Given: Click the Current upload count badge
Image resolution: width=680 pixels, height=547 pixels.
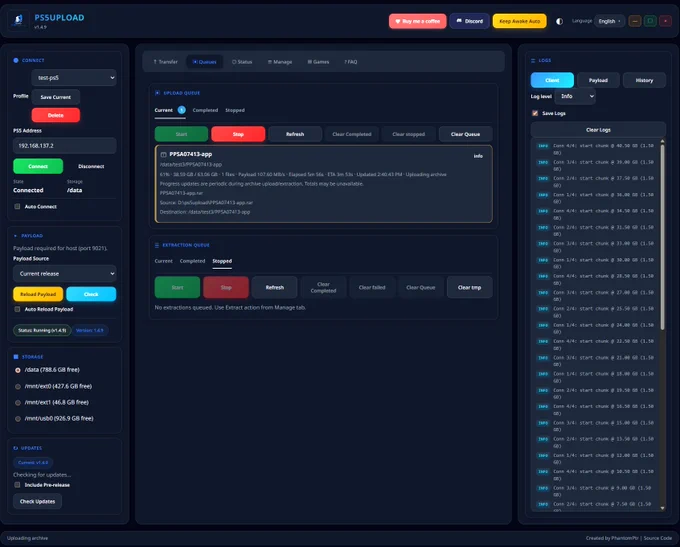Looking at the screenshot, I should click(182, 110).
